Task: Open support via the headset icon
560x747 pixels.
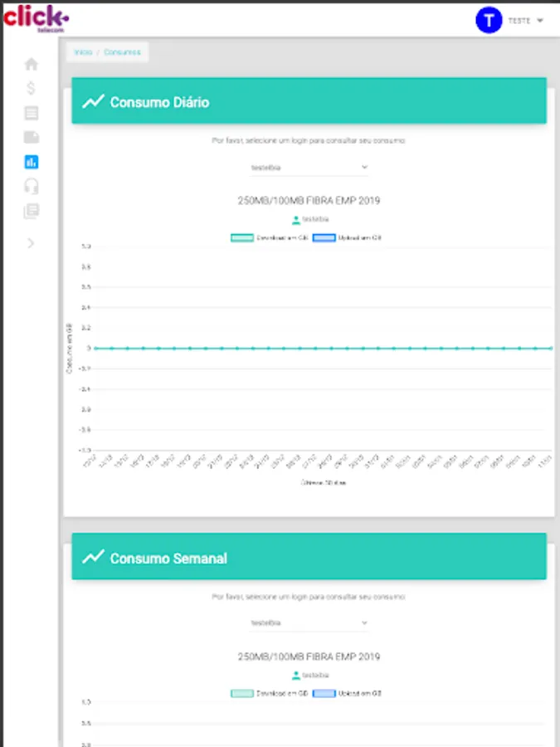Action: point(31,186)
